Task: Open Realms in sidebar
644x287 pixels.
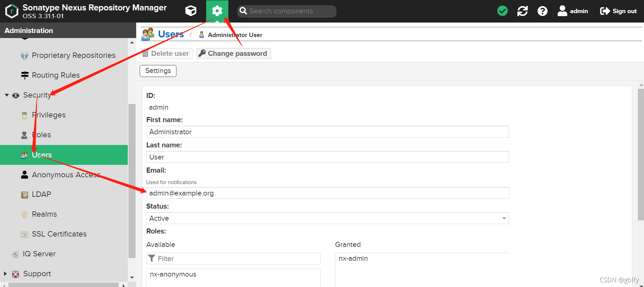Action: (44, 214)
